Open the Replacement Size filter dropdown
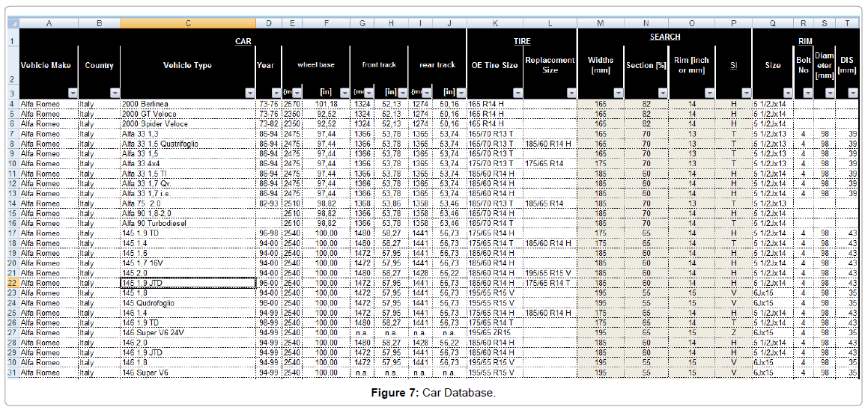The image size is (868, 410). (571, 93)
